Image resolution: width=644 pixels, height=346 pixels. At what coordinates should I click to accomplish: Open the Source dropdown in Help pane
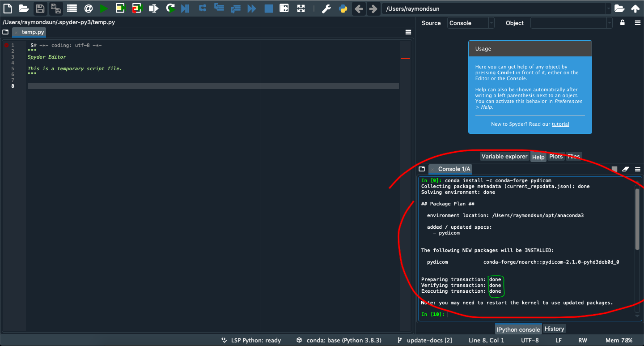point(471,23)
